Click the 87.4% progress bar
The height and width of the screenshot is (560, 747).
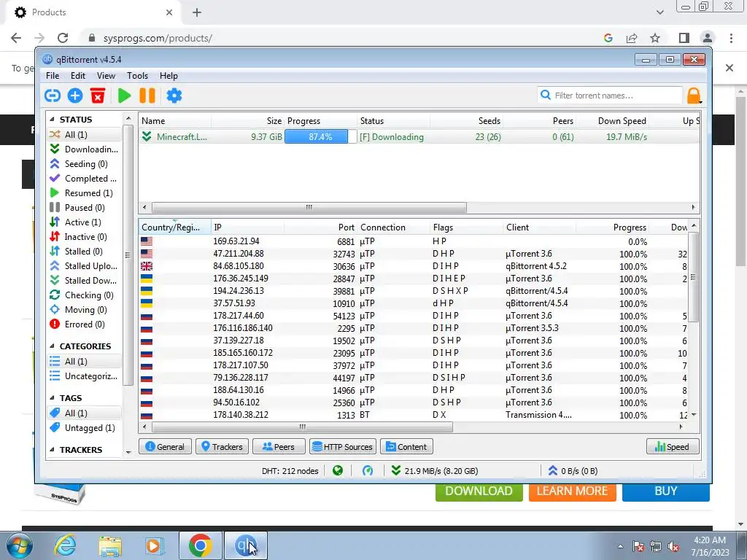pyautogui.click(x=320, y=136)
